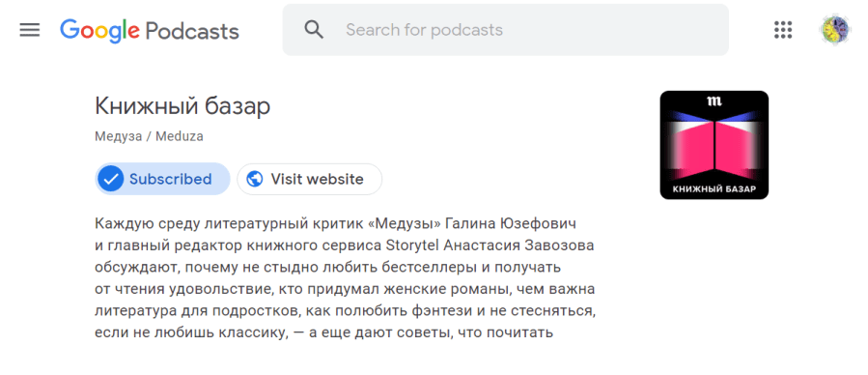The height and width of the screenshot is (375, 868).
Task: Click the Visit website button
Action: click(309, 179)
